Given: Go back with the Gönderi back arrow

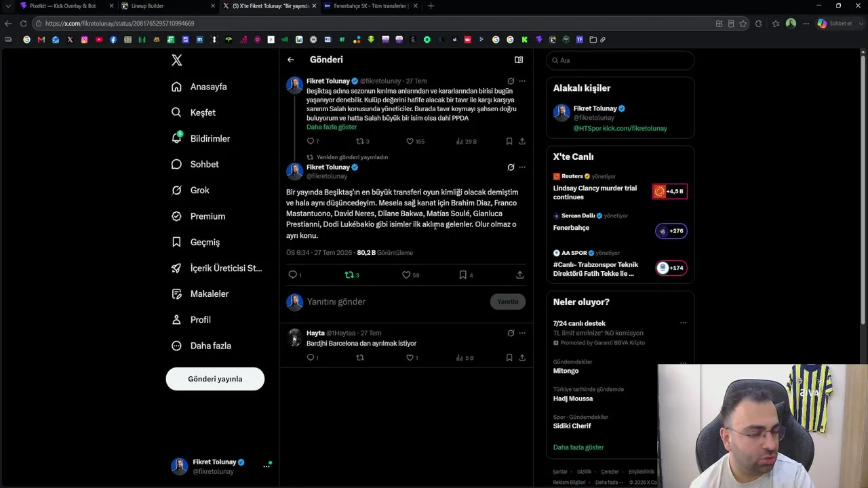Looking at the screenshot, I should (x=290, y=60).
